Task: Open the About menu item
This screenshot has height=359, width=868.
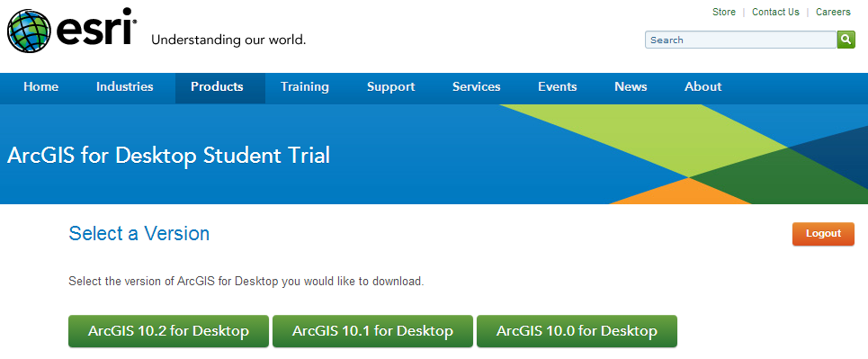Action: [703, 87]
